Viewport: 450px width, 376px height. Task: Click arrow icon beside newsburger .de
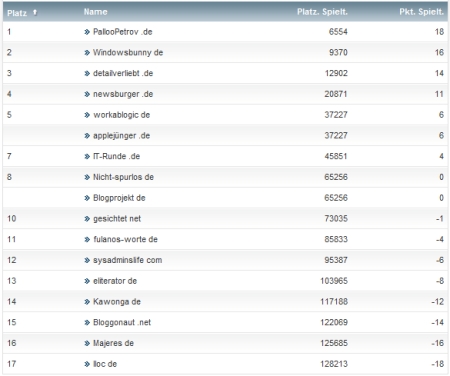(x=87, y=94)
